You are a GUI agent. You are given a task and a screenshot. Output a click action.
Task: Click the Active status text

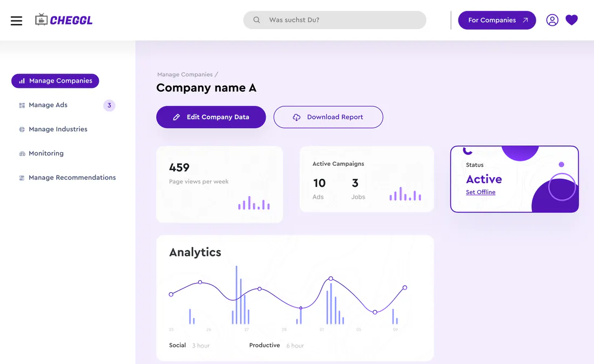[484, 179]
